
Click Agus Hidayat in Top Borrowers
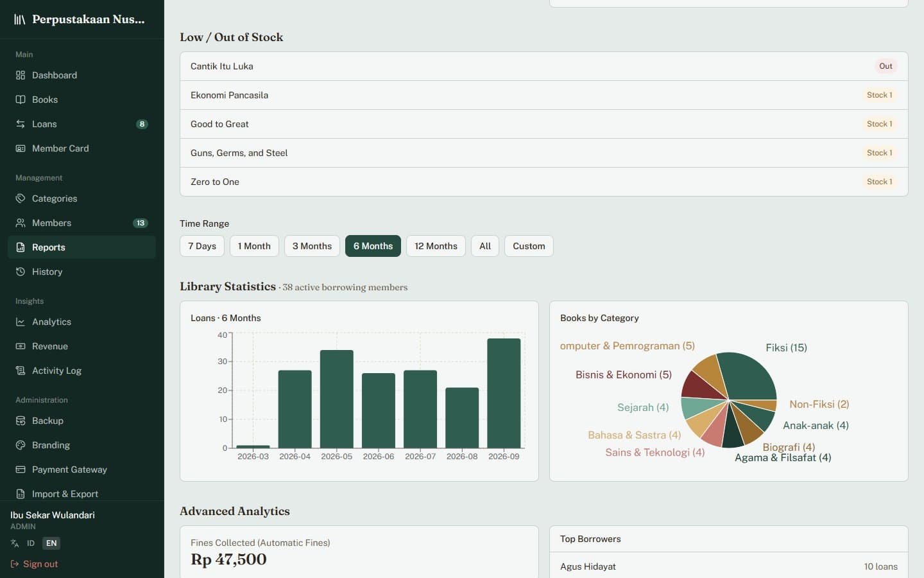(588, 566)
